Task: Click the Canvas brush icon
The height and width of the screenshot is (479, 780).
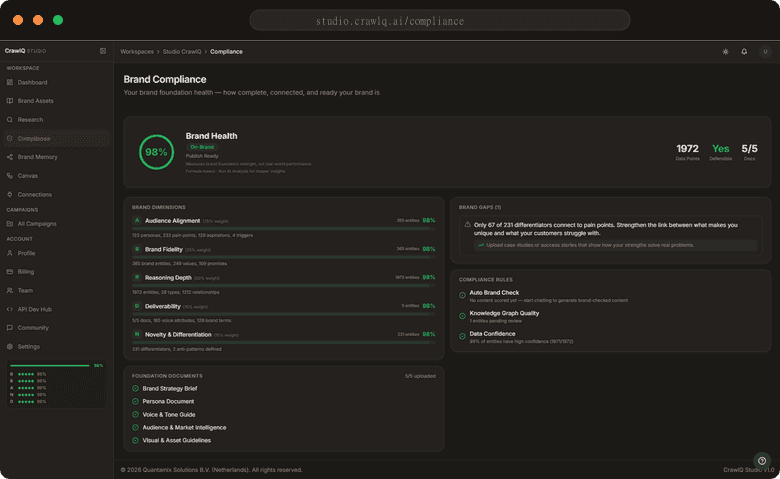Action: point(10,176)
